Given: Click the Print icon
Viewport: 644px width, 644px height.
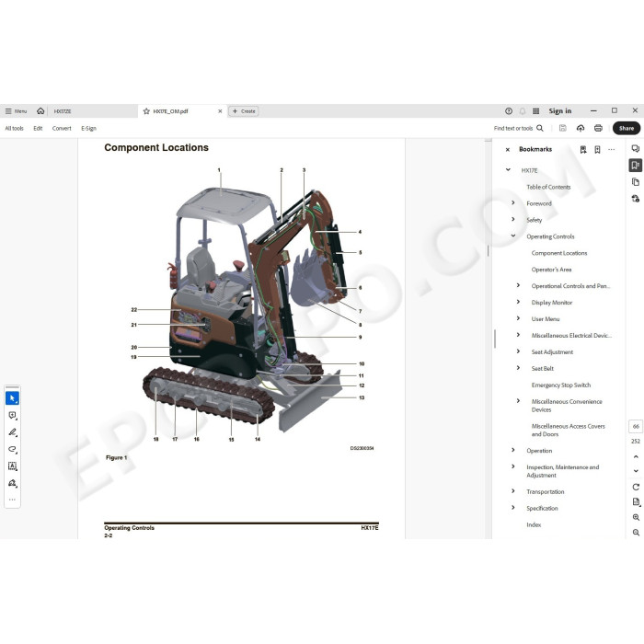Looking at the screenshot, I should click(598, 128).
